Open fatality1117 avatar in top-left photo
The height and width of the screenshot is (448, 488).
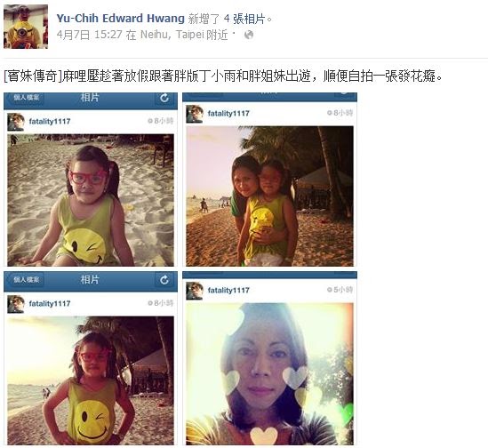(x=16, y=122)
